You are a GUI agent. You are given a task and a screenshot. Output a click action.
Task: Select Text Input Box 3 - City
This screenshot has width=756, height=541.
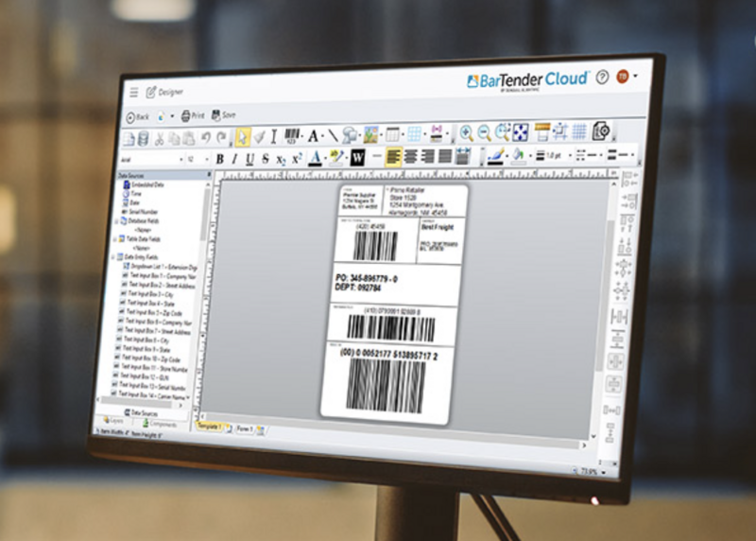coord(146,294)
